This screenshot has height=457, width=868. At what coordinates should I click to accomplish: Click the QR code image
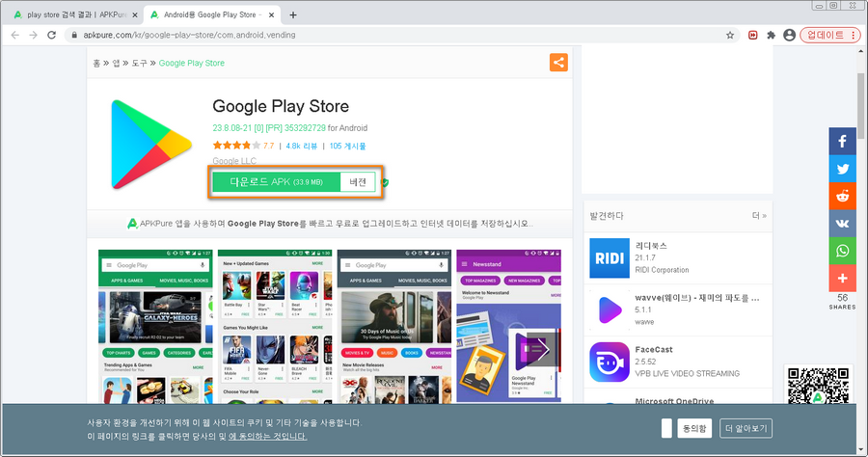coord(818,385)
